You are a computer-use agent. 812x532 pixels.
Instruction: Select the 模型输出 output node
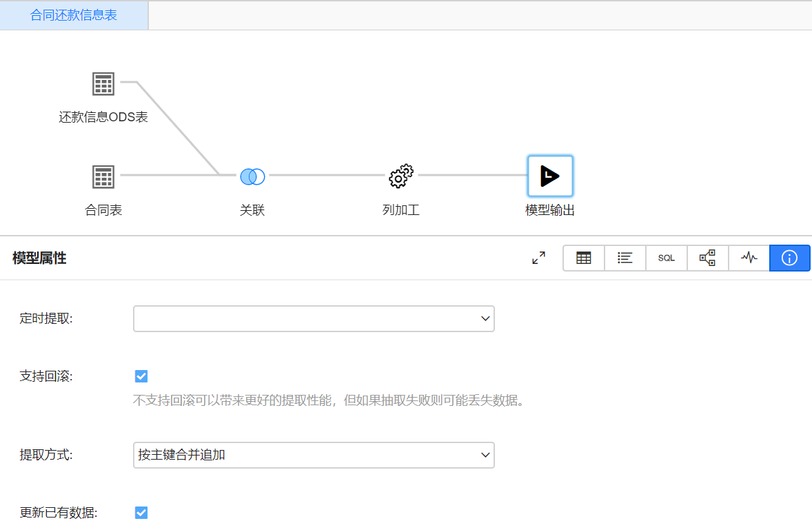[x=550, y=176]
